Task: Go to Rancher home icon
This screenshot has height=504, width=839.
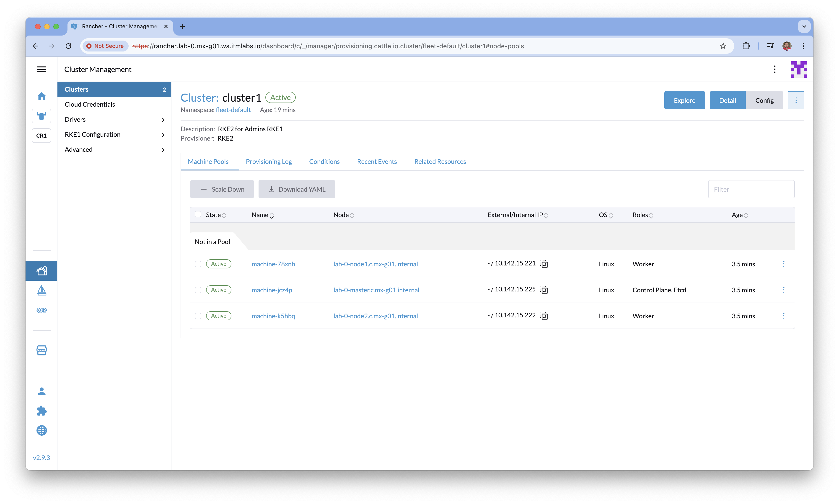Action: [x=41, y=96]
